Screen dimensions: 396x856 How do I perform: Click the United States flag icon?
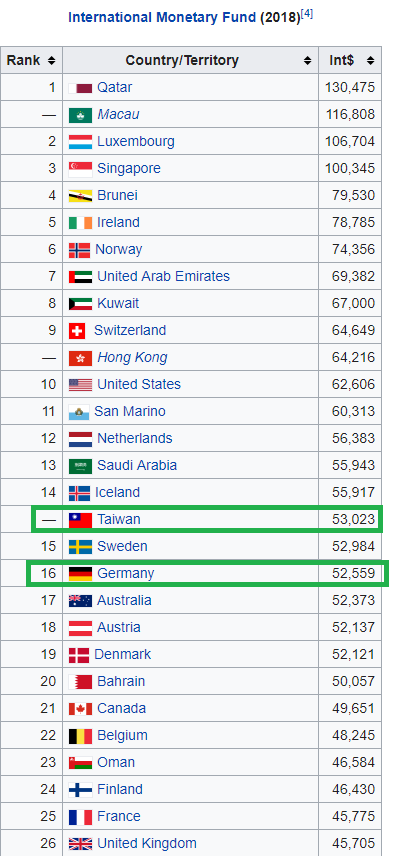point(80,385)
